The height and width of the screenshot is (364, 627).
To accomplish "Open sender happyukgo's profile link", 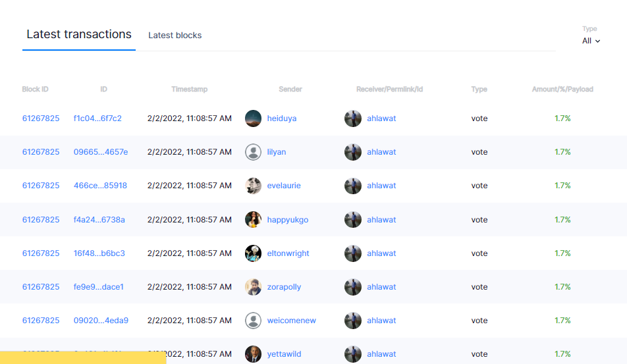I will click(x=288, y=219).
